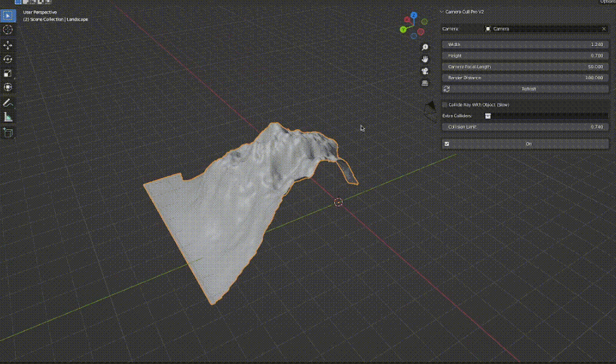
Task: Select the Transform tool
Action: [x=8, y=88]
